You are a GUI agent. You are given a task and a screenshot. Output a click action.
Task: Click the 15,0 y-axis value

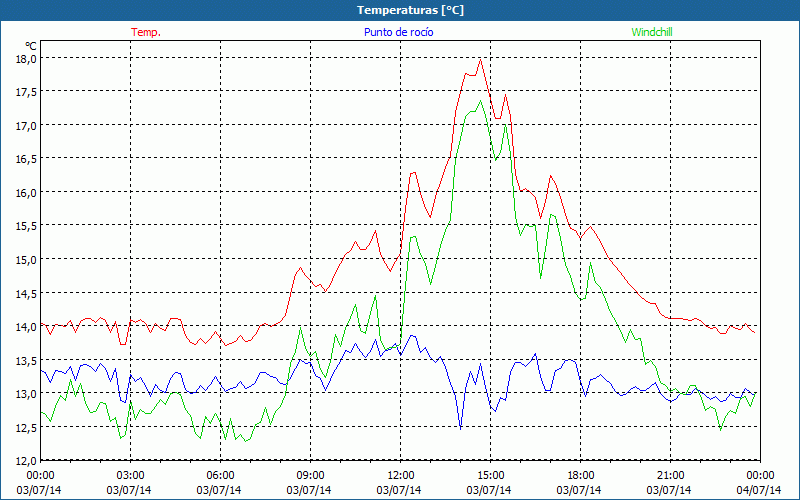[x=27, y=259]
